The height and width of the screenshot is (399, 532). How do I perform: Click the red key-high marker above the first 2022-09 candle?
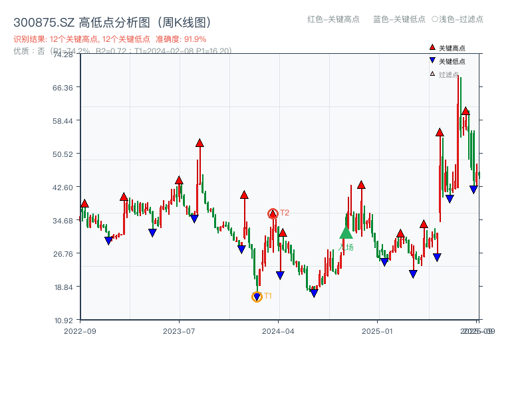click(x=84, y=203)
